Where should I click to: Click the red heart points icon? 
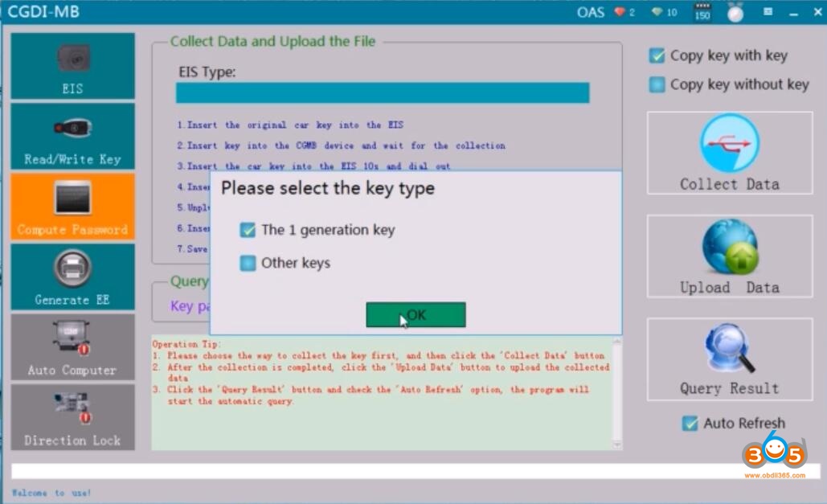coord(619,11)
